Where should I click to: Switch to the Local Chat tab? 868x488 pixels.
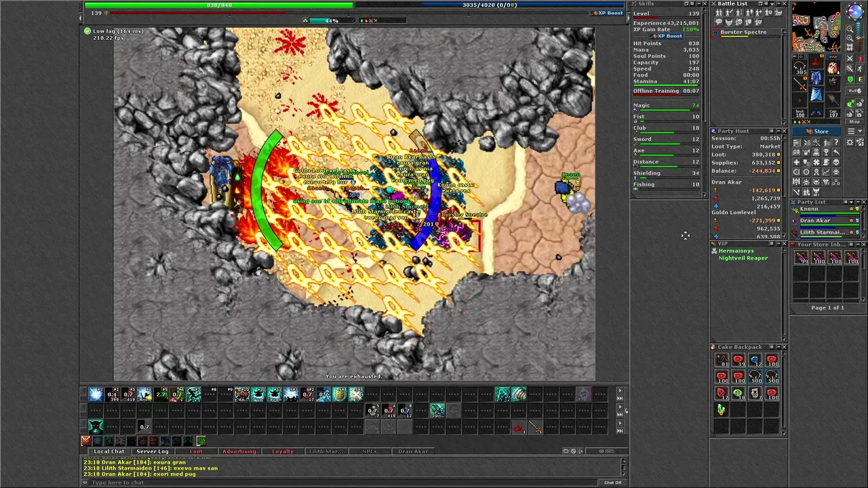[x=109, y=451]
